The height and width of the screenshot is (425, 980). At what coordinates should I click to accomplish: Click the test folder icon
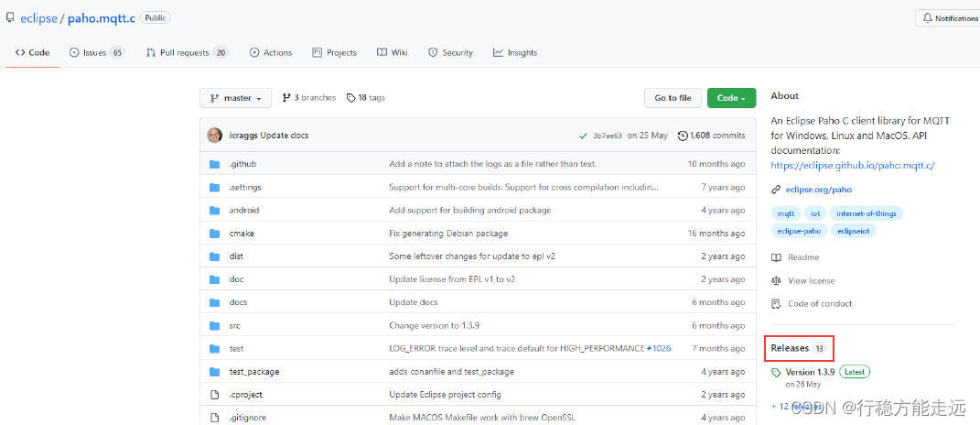[215, 349]
